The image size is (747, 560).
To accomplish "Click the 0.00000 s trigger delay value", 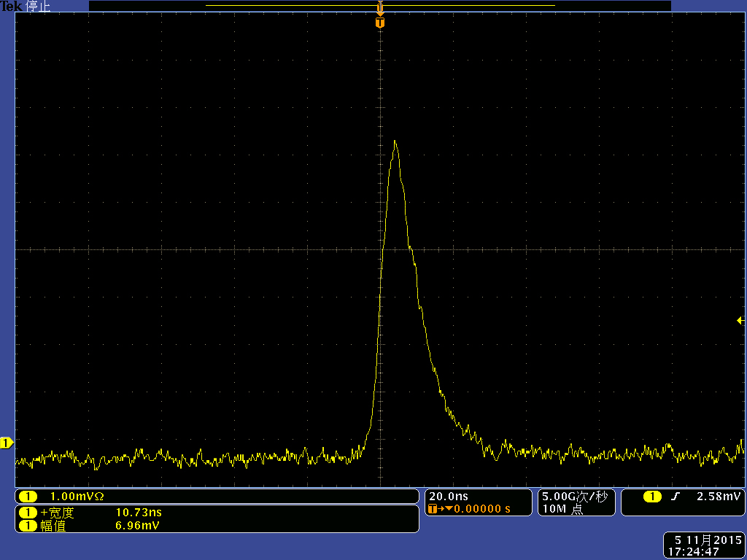I will tap(482, 509).
